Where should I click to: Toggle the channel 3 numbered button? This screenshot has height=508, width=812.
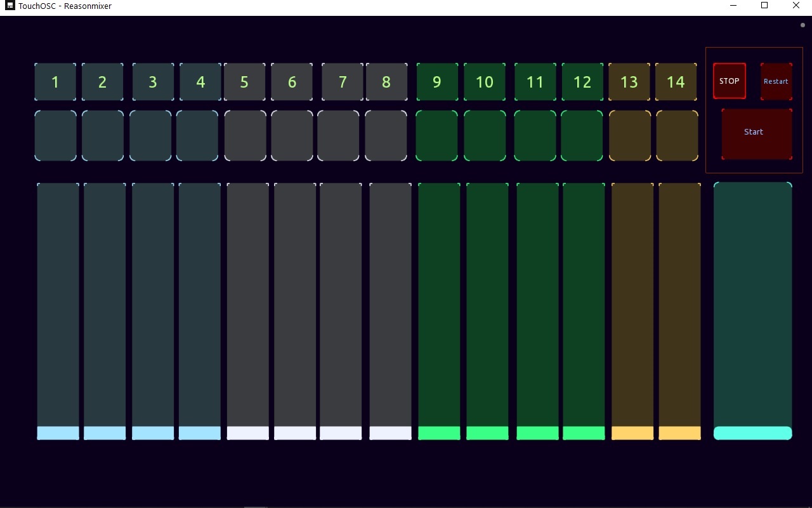(x=153, y=82)
